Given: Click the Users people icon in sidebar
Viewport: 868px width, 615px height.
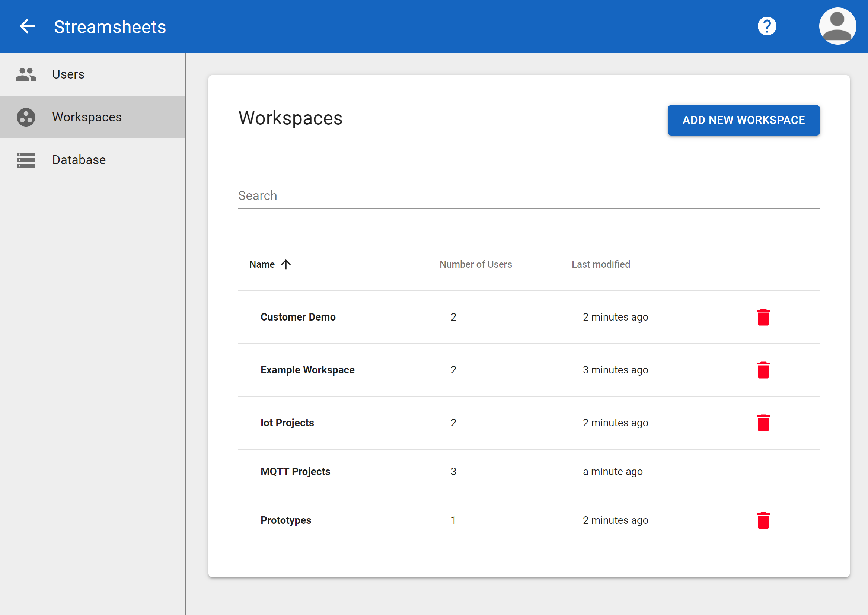Looking at the screenshot, I should pos(26,74).
